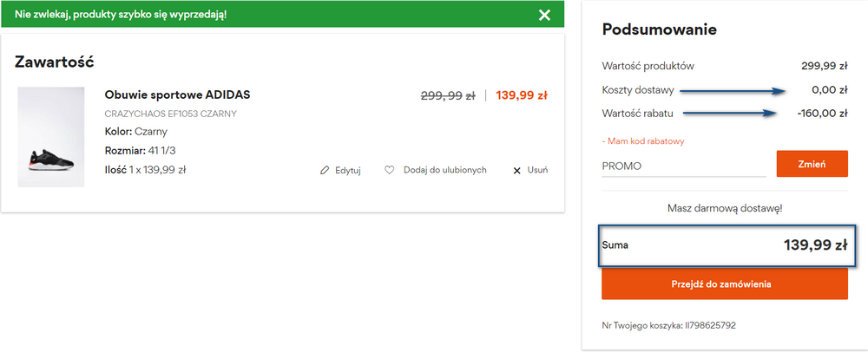Click the heart icon for favorites

[x=389, y=170]
